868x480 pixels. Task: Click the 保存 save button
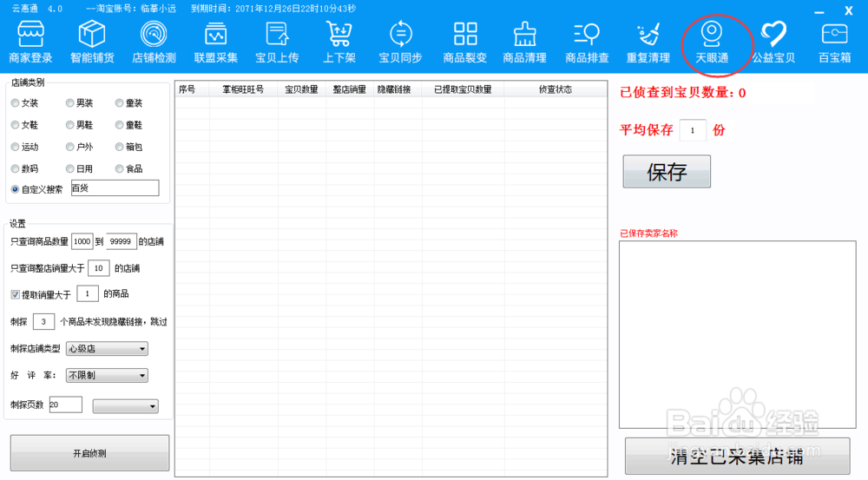[x=667, y=172]
